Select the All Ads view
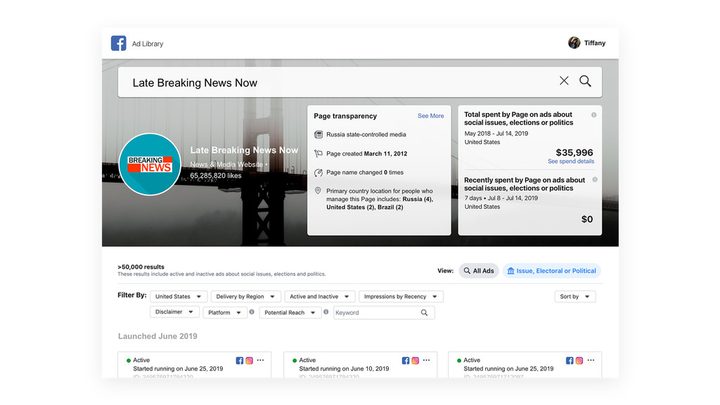The height and width of the screenshot is (405, 720). pyautogui.click(x=478, y=271)
